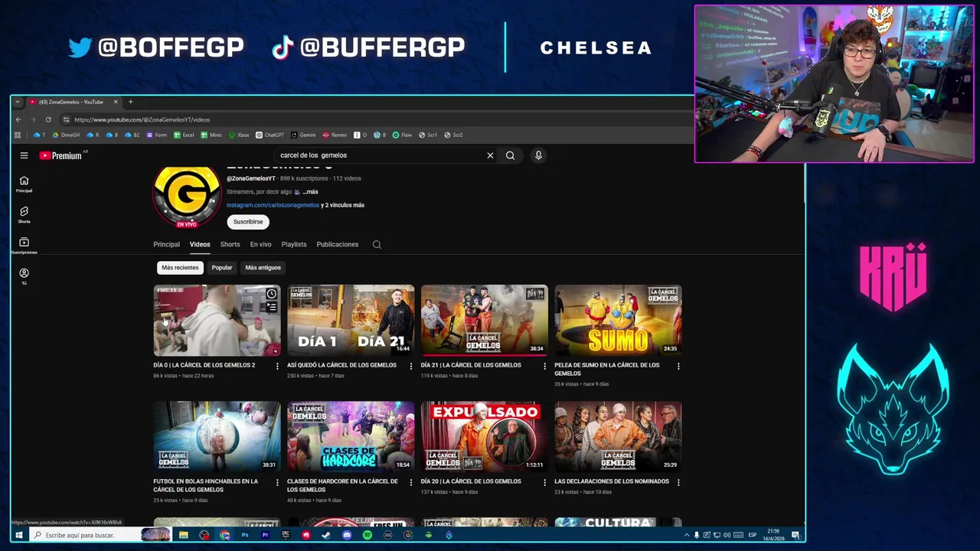Screen dimensions: 980x551
Task: Open a new browser tab
Action: click(x=130, y=102)
